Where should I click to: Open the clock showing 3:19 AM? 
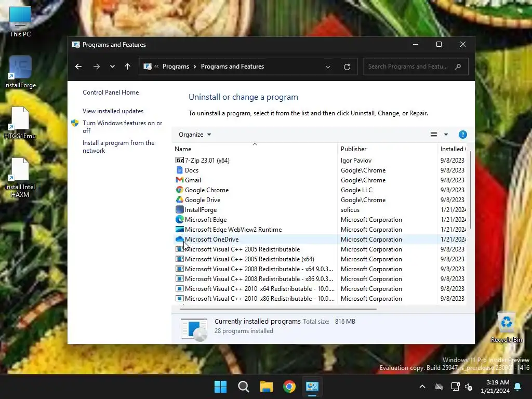point(495,387)
